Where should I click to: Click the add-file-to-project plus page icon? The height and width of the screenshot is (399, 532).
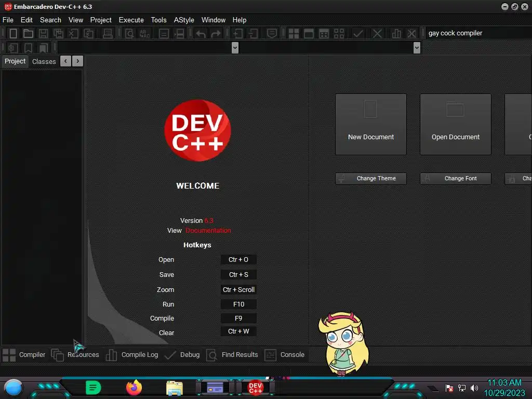(x=237, y=33)
